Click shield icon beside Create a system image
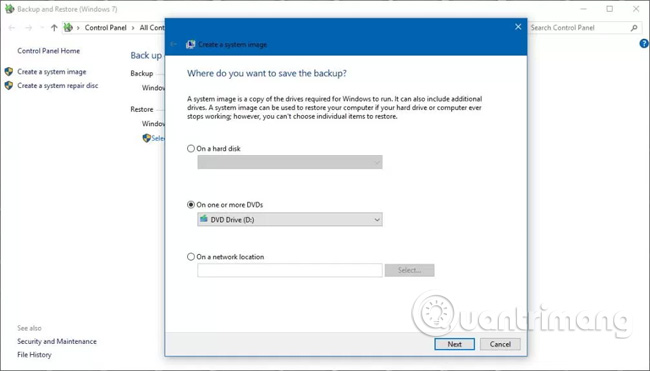The height and width of the screenshot is (371, 650). 9,72
